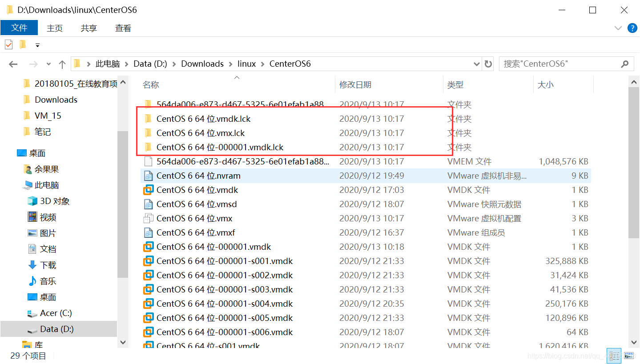Select the CentOS 6 64 位.vmsd file icon
Image resolution: width=640 pixels, height=364 pixels.
148,204
